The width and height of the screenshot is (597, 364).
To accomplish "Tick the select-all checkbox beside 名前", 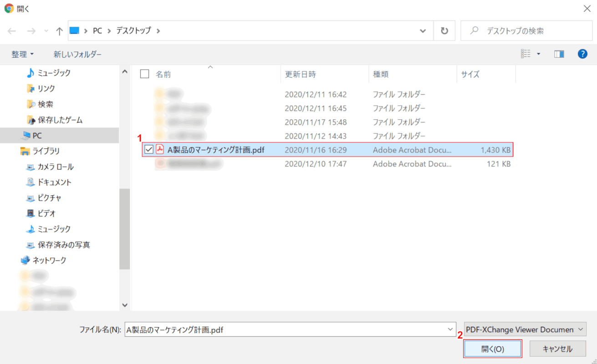I will (x=145, y=74).
